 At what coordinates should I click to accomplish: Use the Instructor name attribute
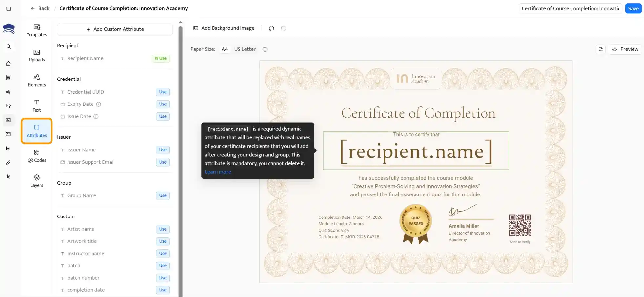(x=163, y=253)
